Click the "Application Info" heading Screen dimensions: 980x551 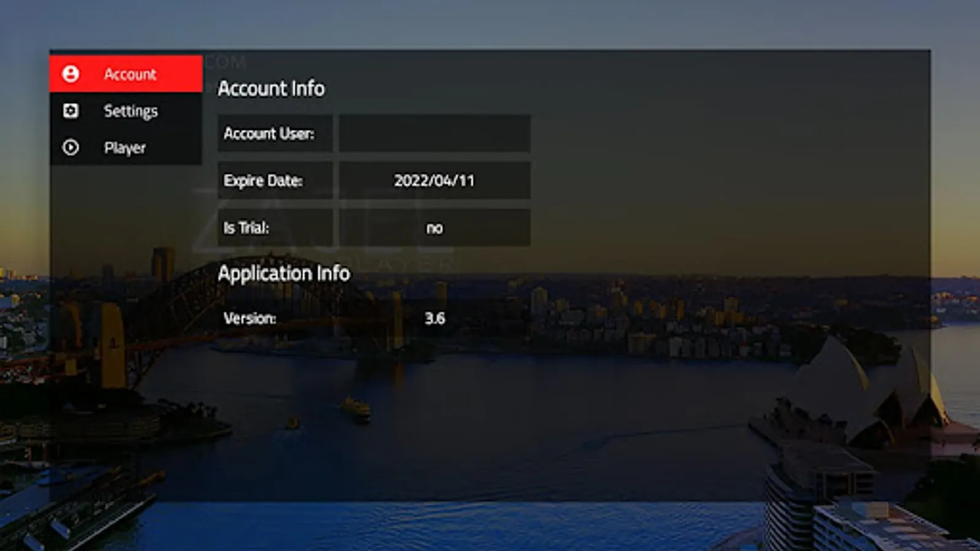pos(284,273)
